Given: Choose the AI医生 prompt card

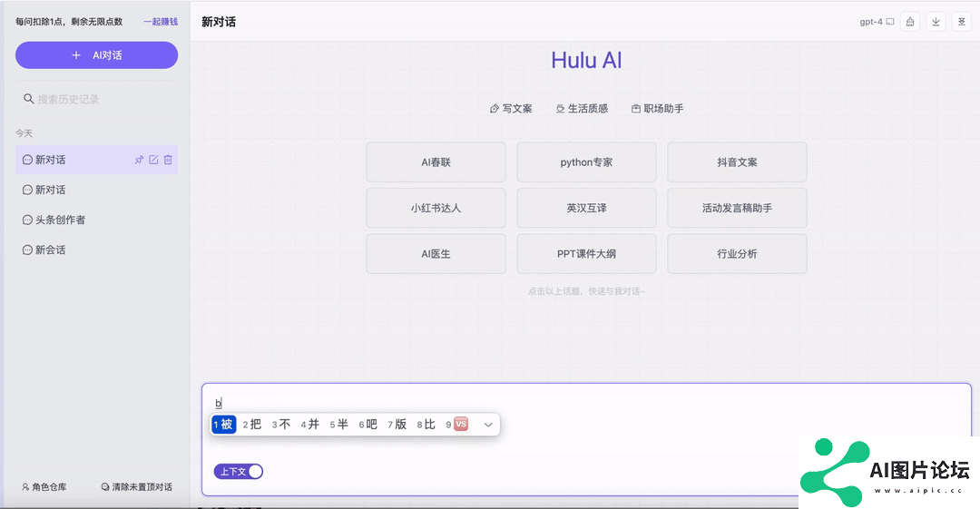Looking at the screenshot, I should [x=436, y=254].
